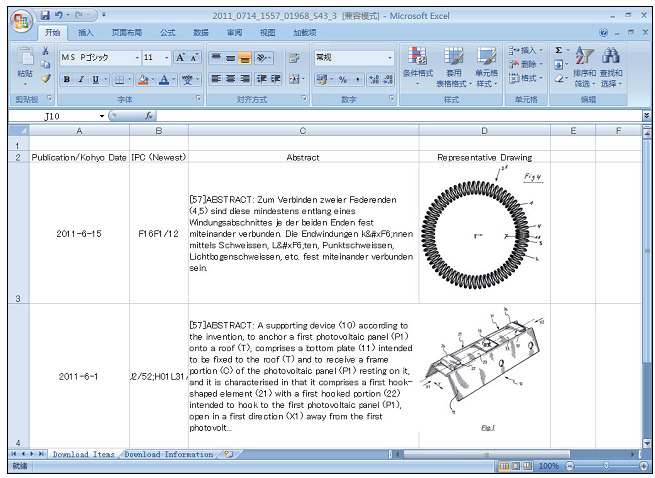655x478 pixels.
Task: Click the formula bar input area
Action: (399, 116)
